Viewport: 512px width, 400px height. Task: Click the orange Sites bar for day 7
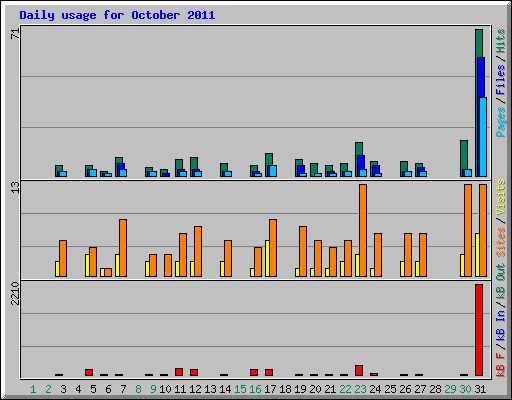(x=123, y=248)
